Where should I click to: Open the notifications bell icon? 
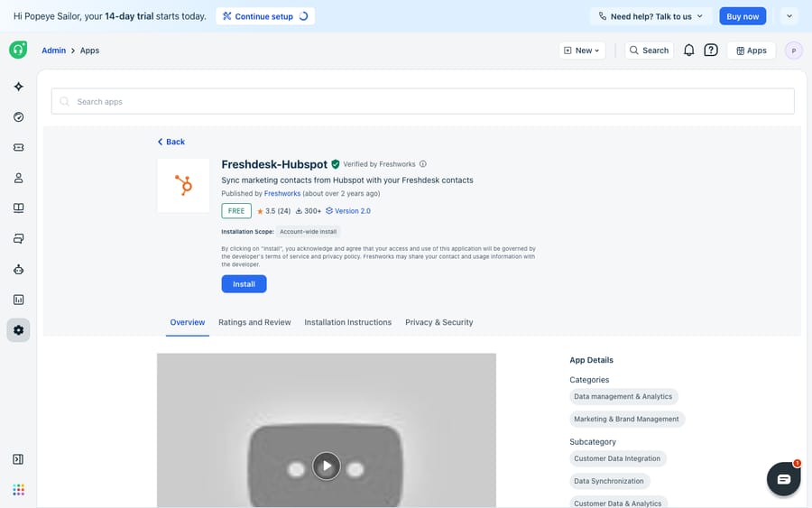point(688,51)
